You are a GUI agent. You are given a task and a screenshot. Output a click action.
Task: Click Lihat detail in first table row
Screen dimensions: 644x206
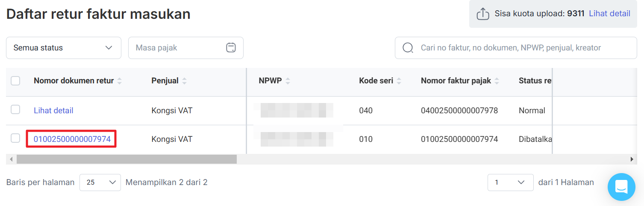(53, 111)
